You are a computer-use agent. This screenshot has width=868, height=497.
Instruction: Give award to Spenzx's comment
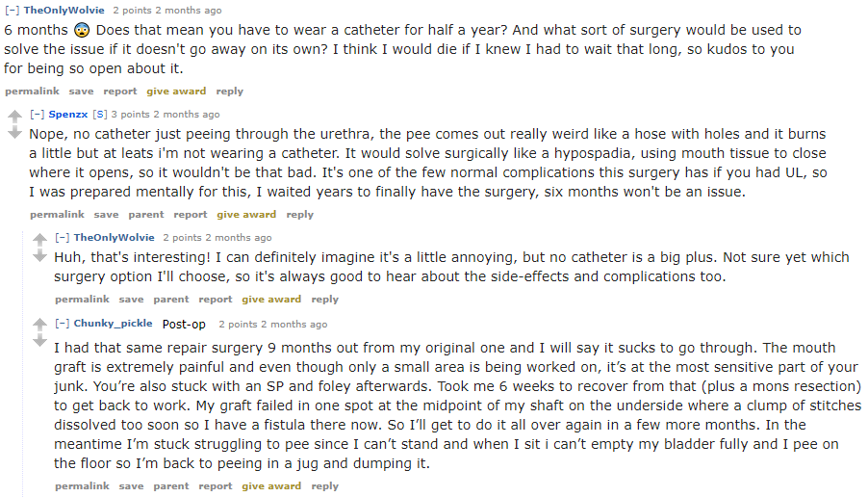[x=246, y=215]
